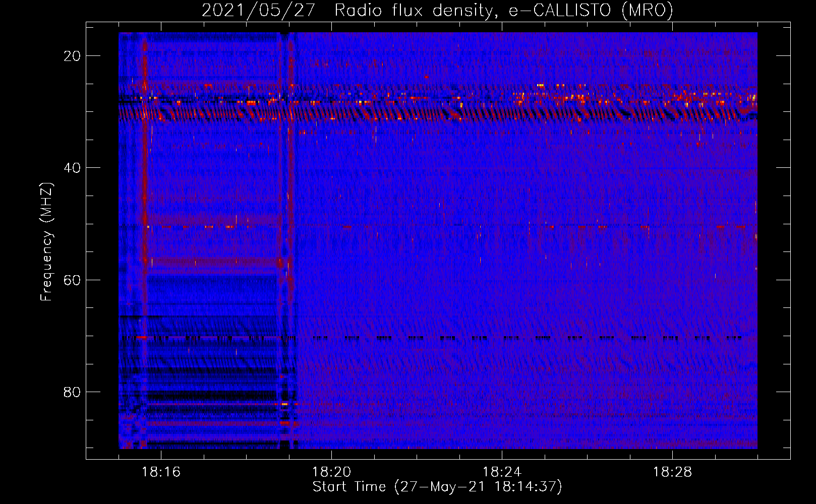Image resolution: width=816 pixels, height=504 pixels.
Task: Click the 18:20 time tick label
Action: (331, 472)
